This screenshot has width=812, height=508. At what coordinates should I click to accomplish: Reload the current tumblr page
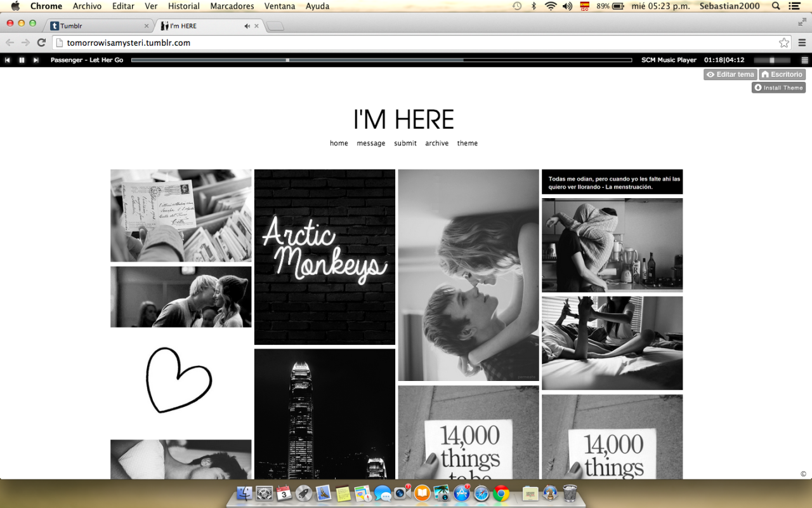pyautogui.click(x=41, y=43)
